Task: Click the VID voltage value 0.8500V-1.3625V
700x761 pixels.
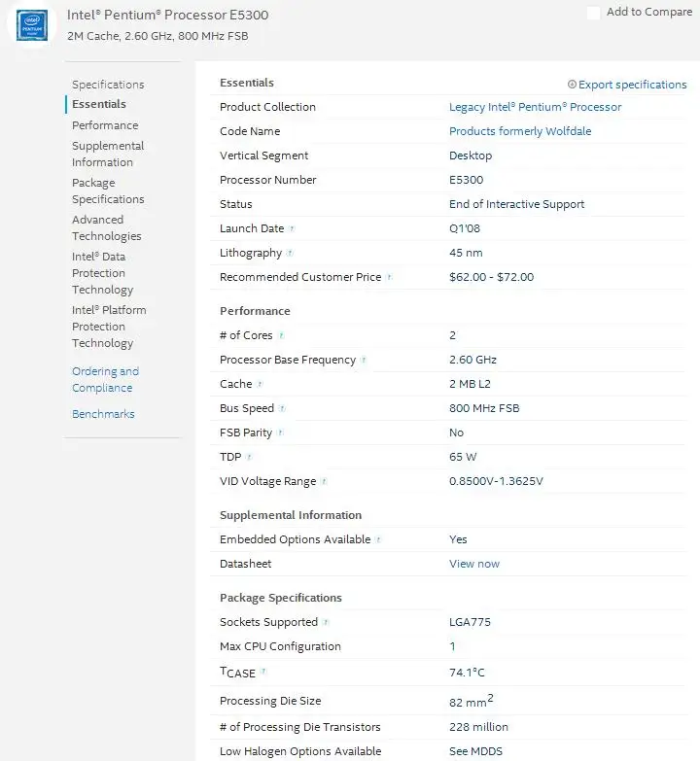Action: coord(496,481)
